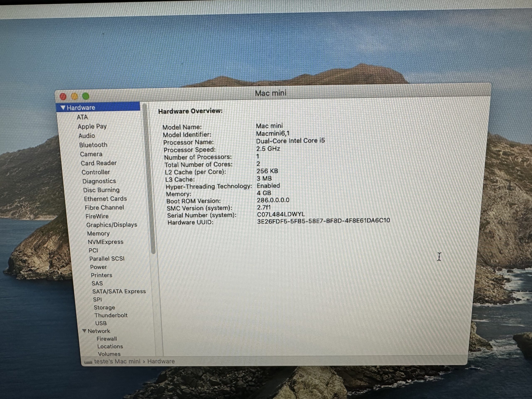Select USB in the sidebar
Image resolution: width=532 pixels, height=399 pixels.
pos(101,323)
